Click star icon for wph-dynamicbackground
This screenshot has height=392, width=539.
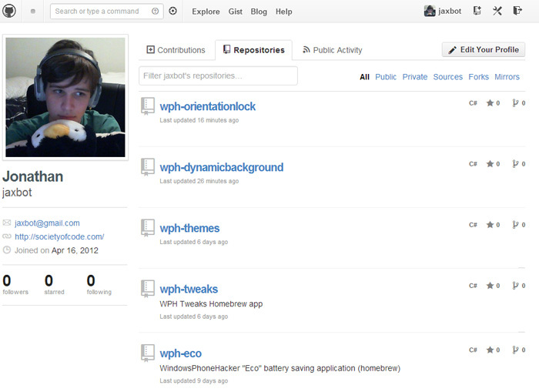490,164
